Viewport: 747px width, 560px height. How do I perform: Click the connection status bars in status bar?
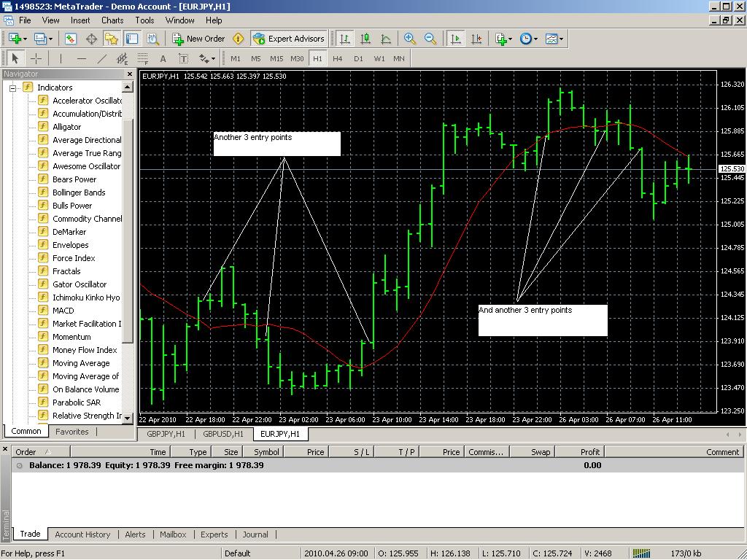pos(641,553)
